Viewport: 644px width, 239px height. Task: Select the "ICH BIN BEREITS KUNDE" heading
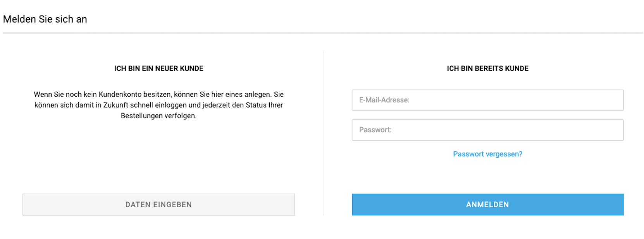(487, 69)
